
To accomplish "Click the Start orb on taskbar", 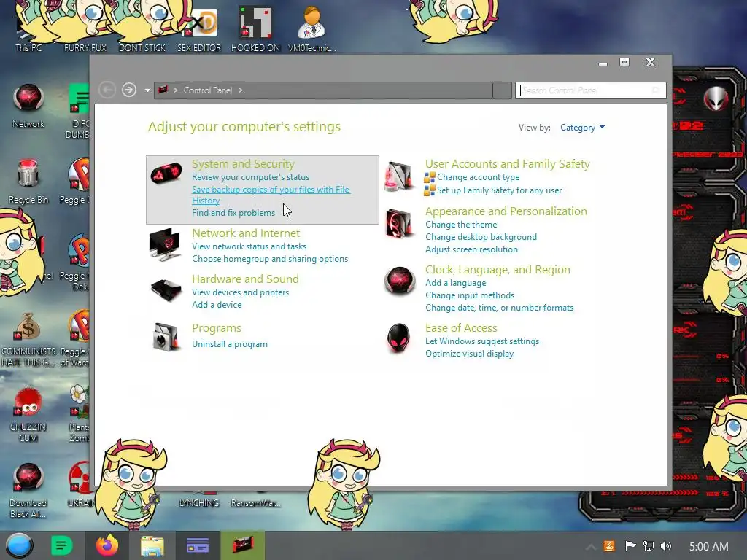I will tap(19, 545).
